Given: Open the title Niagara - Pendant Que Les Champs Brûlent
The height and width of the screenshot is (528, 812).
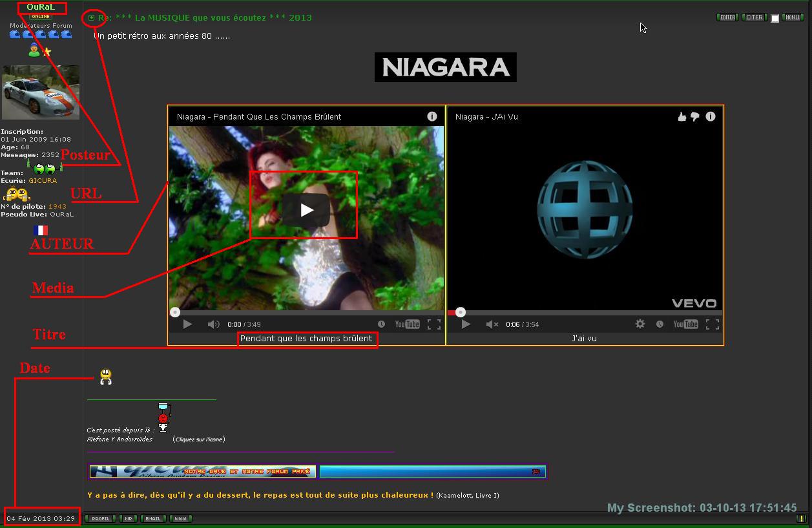Looking at the screenshot, I should (259, 117).
